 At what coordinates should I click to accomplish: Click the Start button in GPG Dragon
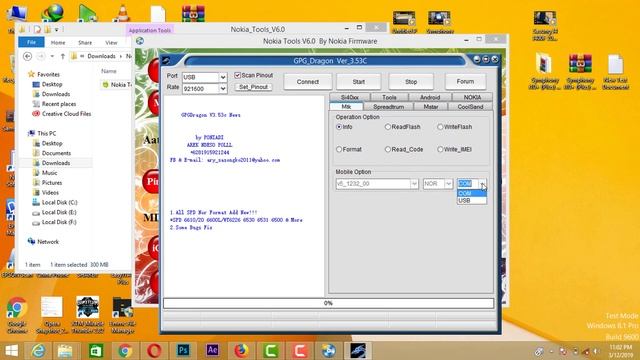(359, 82)
